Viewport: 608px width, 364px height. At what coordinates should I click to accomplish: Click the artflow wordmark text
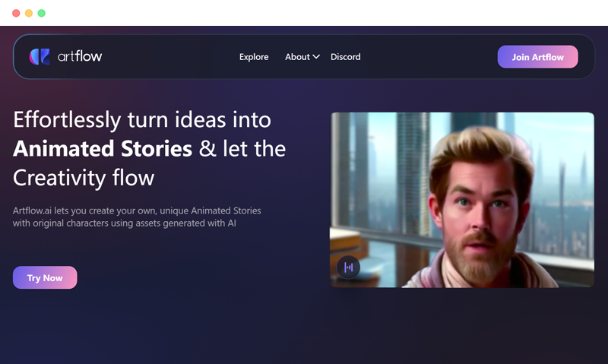click(80, 56)
